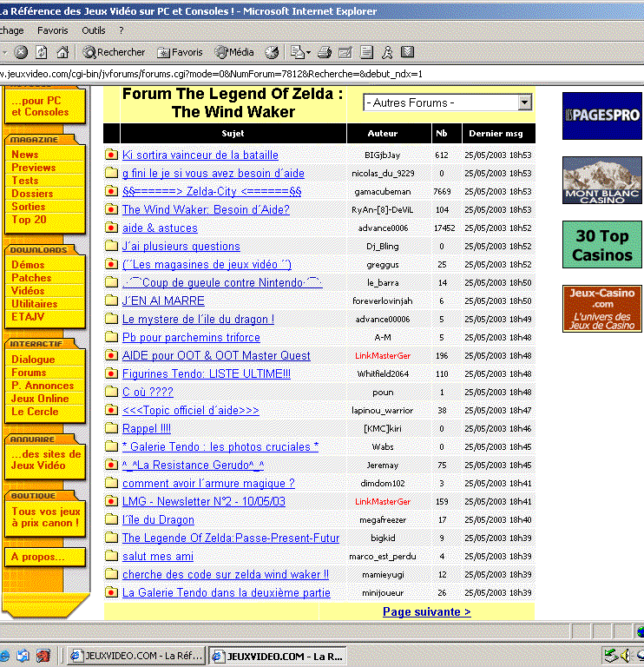Click author name LinkMasterGer on AIDE pour OOT row
The height and width of the screenshot is (667, 644).
coord(383,355)
